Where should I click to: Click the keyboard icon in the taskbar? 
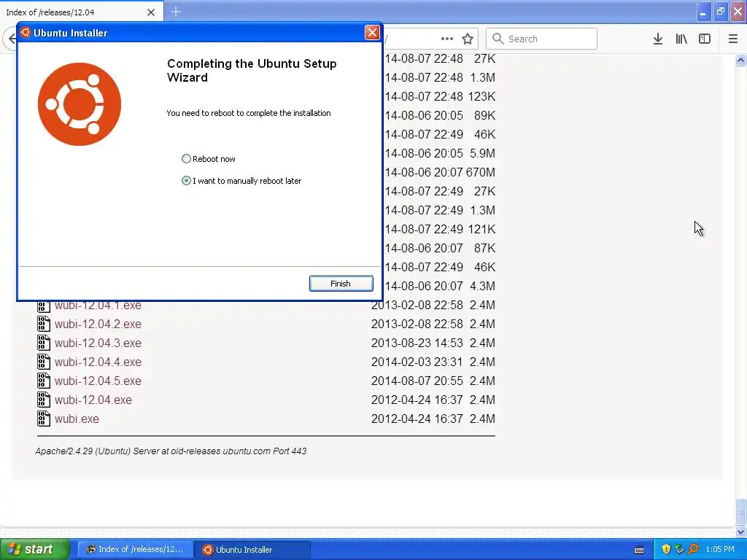639,550
